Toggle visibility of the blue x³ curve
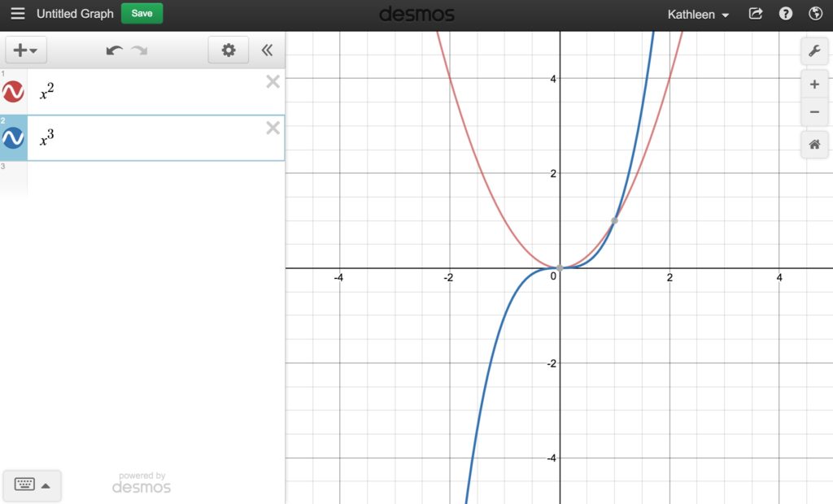The height and width of the screenshot is (504, 833). coord(13,138)
